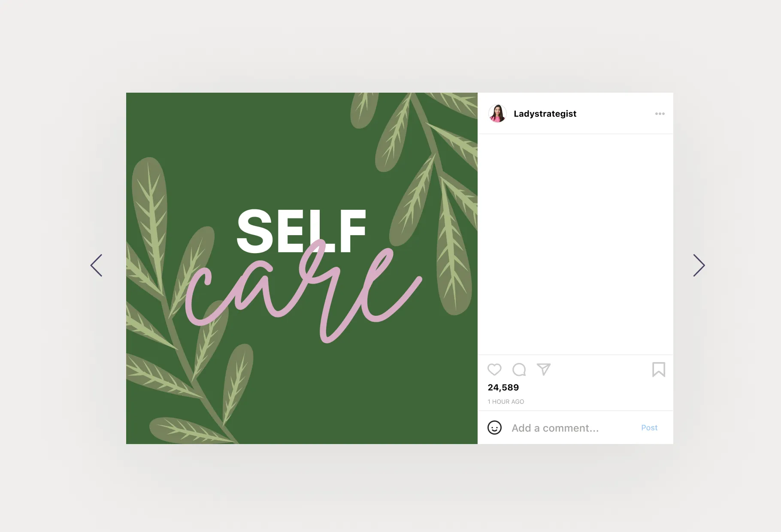Share the post with the paper plane icon
The image size is (781, 532).
tap(544, 369)
